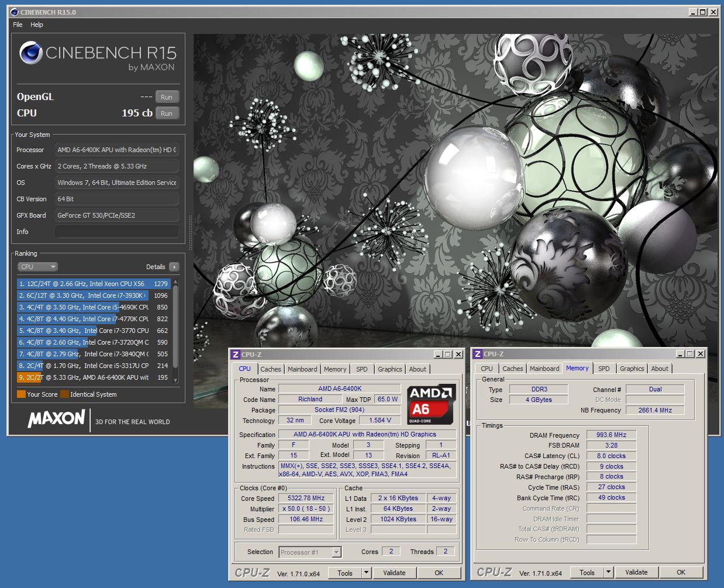Open About tab in left CPU-Z
The image size is (724, 588).
pos(418,369)
